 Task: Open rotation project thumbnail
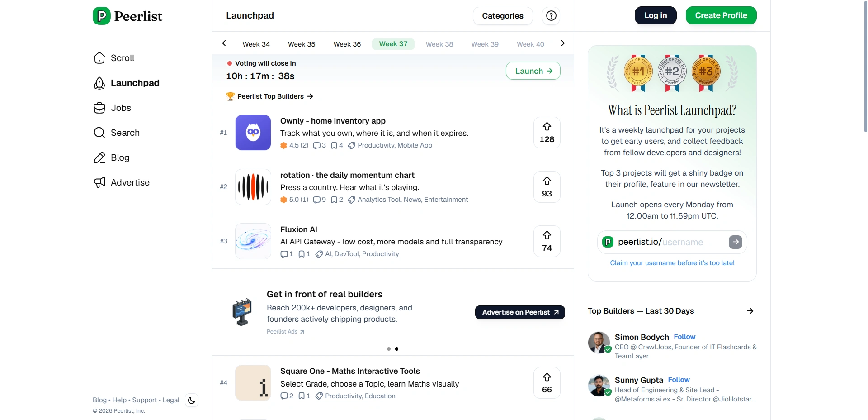(x=253, y=187)
